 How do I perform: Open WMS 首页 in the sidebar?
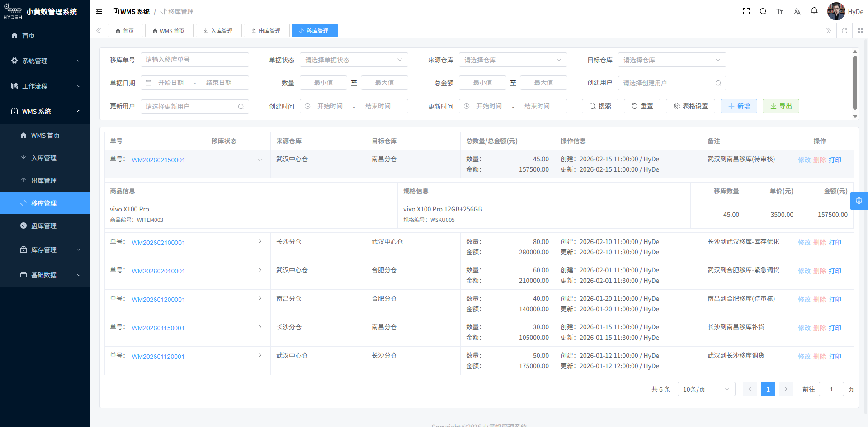pos(45,135)
